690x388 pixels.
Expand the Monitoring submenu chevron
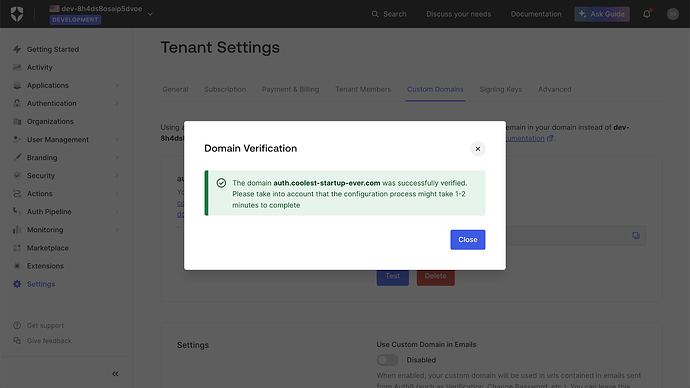pos(117,230)
